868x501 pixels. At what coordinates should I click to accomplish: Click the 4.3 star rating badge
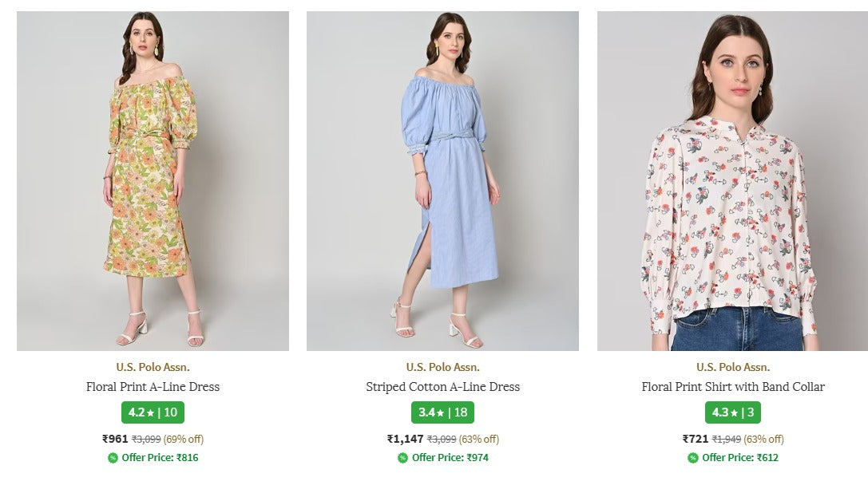(733, 412)
